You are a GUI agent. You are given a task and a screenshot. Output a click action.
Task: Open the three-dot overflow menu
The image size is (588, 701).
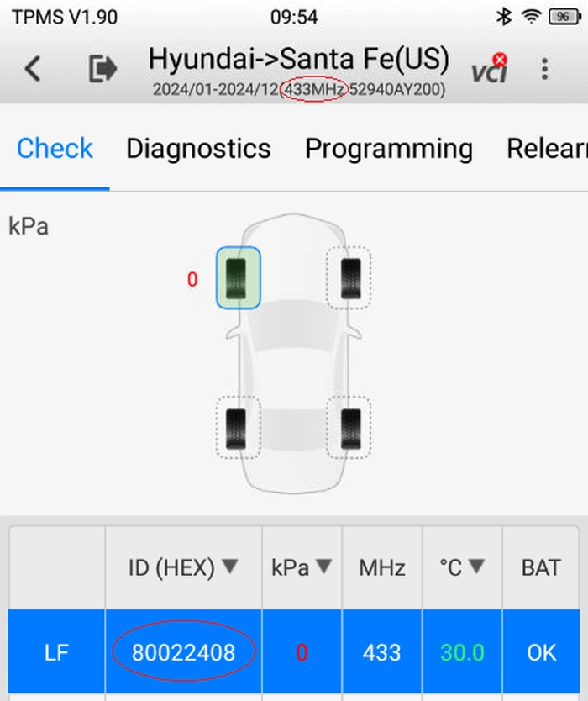pos(544,69)
